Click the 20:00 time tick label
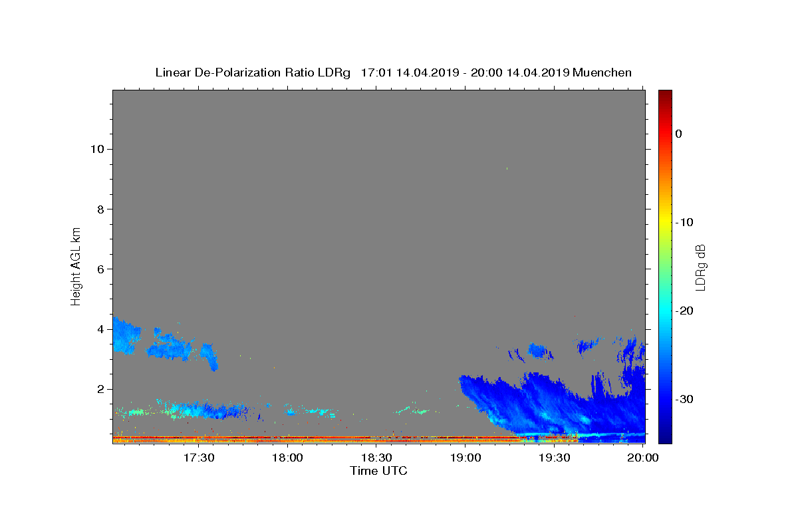Screen dimensions: 798x532 click(x=643, y=458)
